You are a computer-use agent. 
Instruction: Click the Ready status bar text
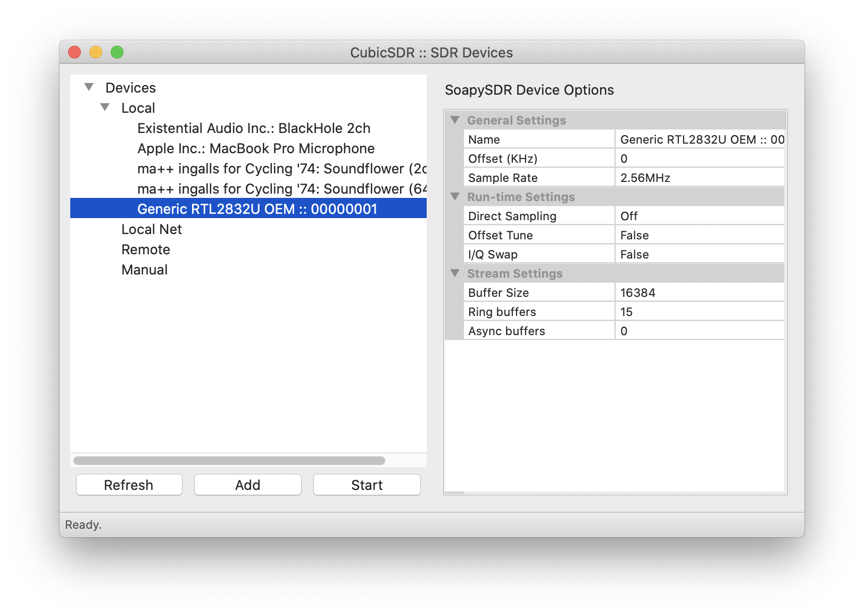click(x=83, y=525)
